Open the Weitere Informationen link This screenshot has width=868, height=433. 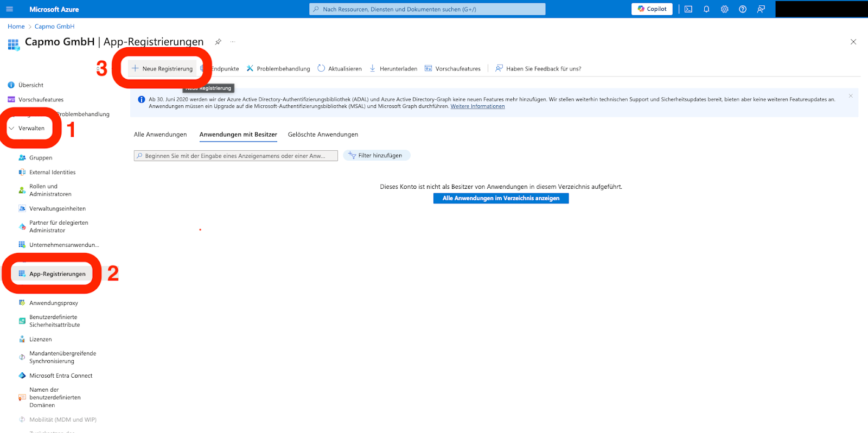[477, 106]
